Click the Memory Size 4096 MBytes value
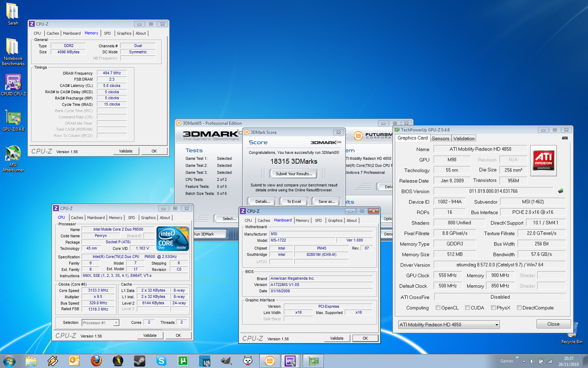Screen dimensions: 588x368 click(68, 52)
